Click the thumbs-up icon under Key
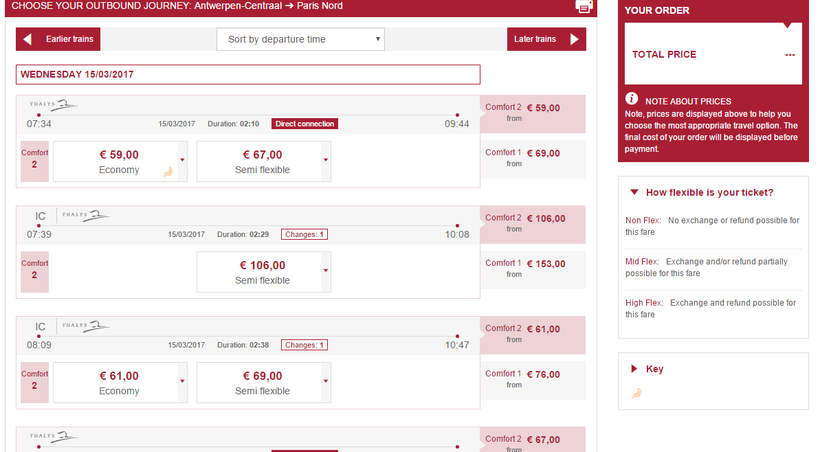This screenshot has height=452, width=820. click(634, 393)
